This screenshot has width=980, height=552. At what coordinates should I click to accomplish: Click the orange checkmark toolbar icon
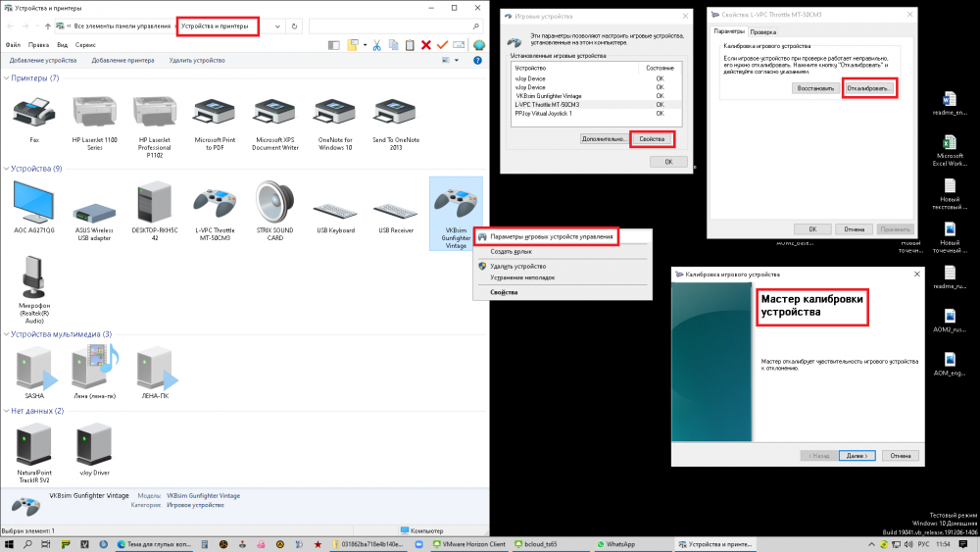(442, 45)
